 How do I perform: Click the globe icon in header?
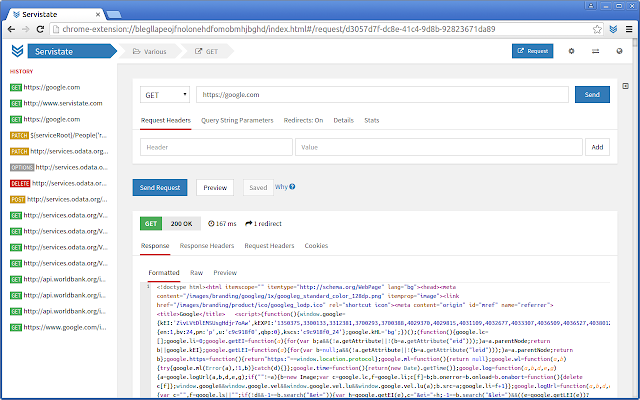(620, 51)
